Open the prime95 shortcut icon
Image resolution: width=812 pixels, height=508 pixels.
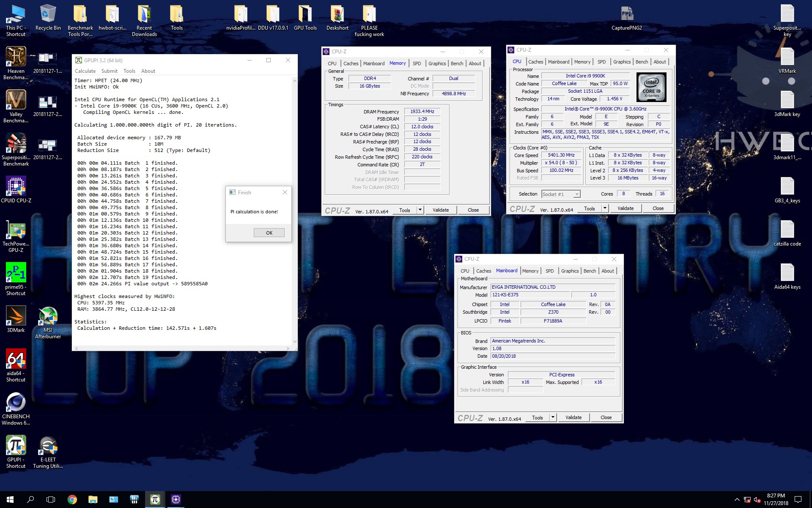pyautogui.click(x=16, y=279)
